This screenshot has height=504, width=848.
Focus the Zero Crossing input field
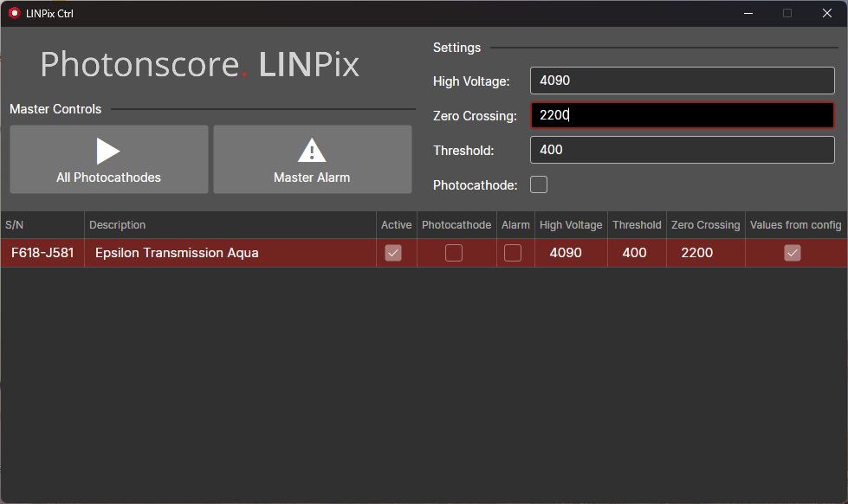[682, 115]
